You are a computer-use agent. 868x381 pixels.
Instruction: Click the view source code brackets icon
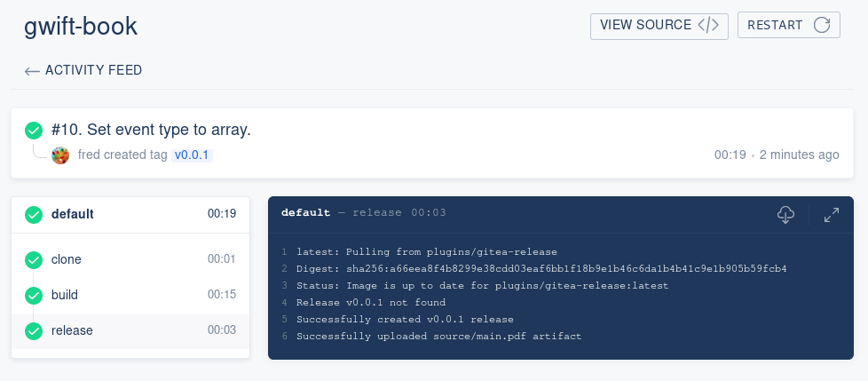708,26
